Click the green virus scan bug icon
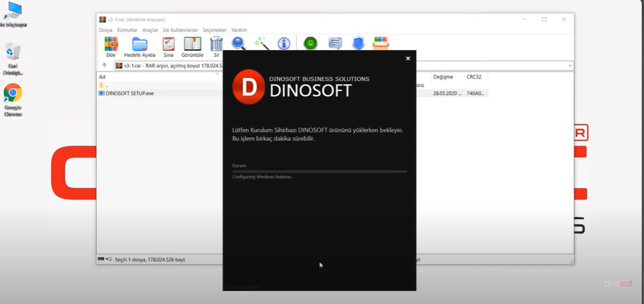This screenshot has height=304, width=644. [311, 44]
